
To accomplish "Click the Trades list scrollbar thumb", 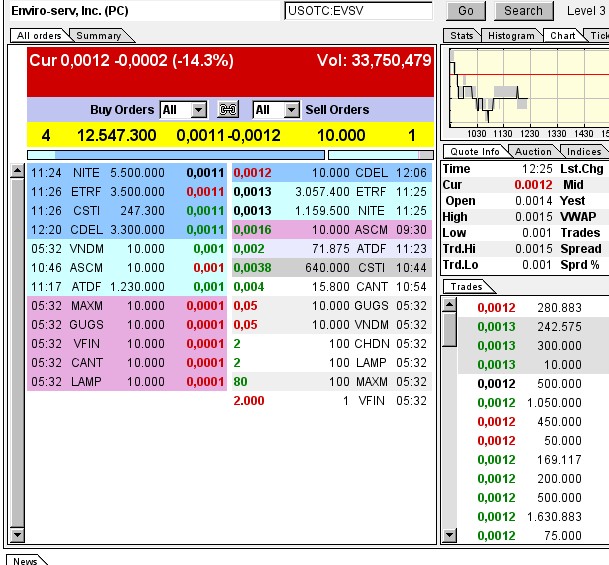I will (450, 329).
